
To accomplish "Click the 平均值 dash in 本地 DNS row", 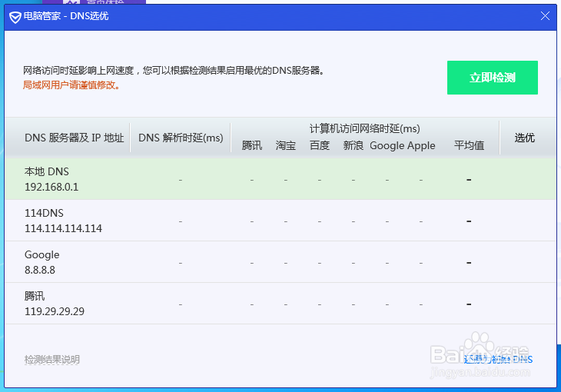I will click(x=469, y=180).
